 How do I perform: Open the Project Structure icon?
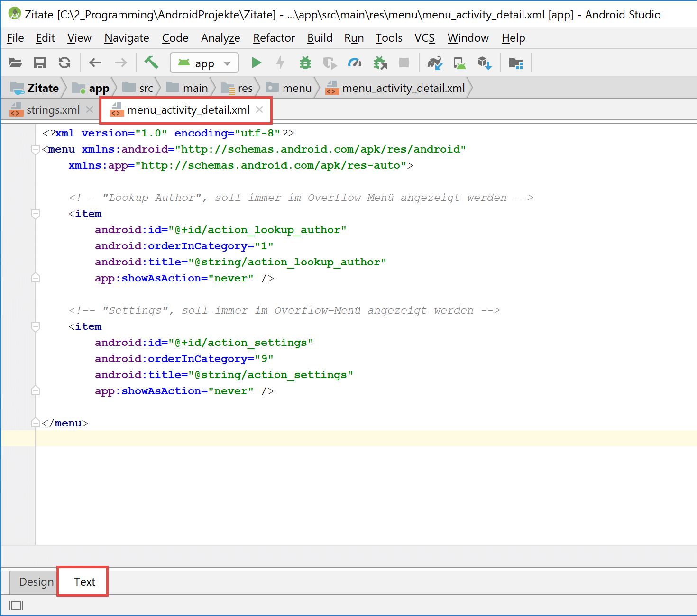(x=515, y=63)
